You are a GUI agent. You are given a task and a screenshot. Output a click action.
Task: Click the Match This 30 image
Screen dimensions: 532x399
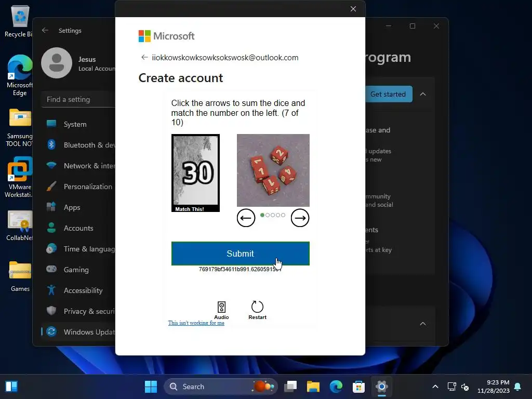click(195, 173)
